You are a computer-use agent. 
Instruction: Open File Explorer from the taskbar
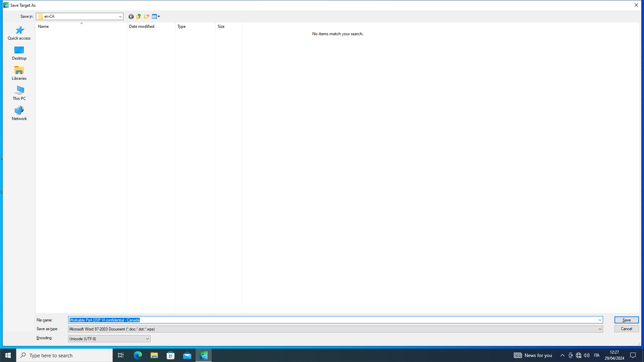click(154, 355)
